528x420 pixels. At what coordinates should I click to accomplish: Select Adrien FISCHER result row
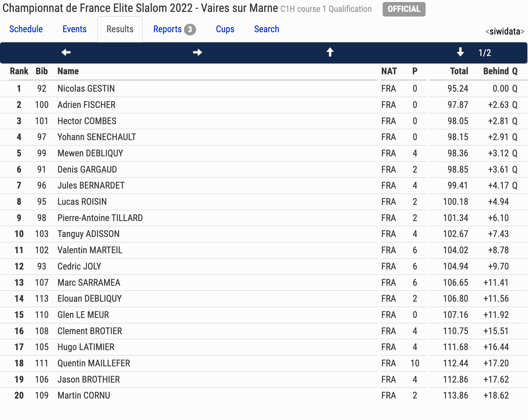coord(264,105)
